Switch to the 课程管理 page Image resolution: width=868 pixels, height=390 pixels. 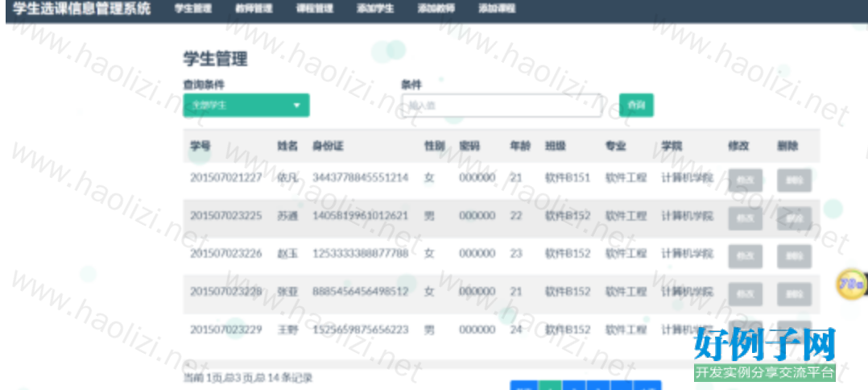click(314, 9)
